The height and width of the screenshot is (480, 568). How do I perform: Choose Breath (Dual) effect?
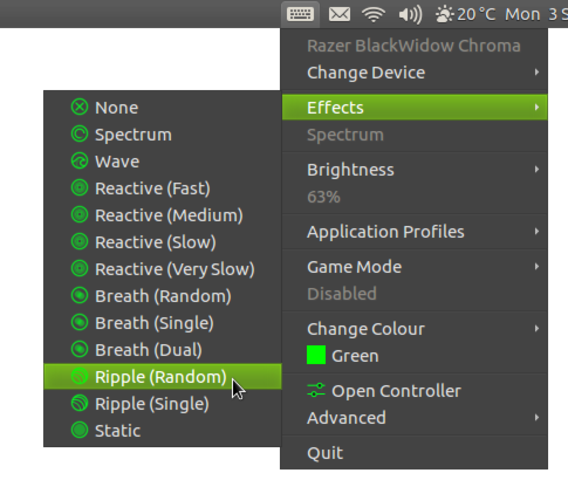163,350
